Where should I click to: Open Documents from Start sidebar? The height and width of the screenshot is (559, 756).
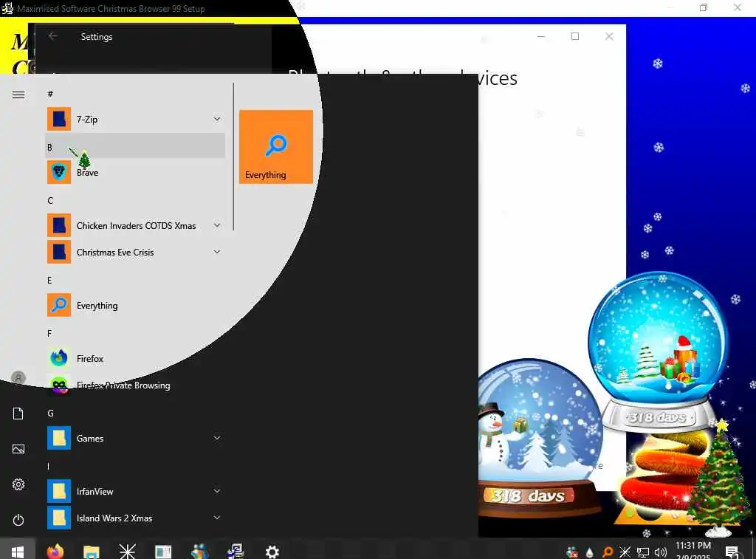pos(18,414)
